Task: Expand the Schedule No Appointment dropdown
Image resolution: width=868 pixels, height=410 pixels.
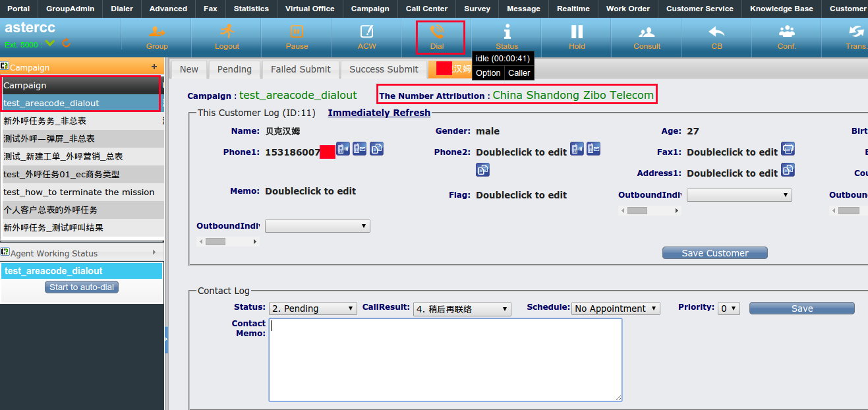Action: coord(616,308)
